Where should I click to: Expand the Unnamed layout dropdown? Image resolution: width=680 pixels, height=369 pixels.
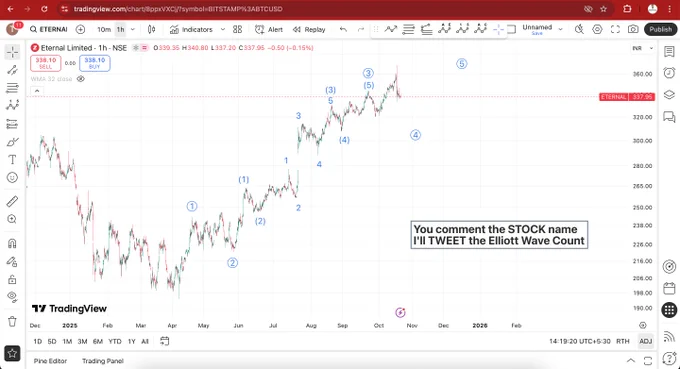coord(560,29)
